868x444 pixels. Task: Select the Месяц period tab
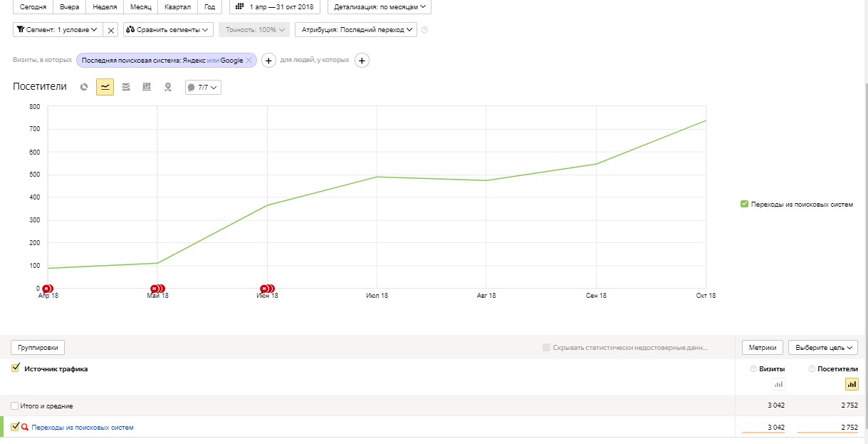pyautogui.click(x=140, y=6)
